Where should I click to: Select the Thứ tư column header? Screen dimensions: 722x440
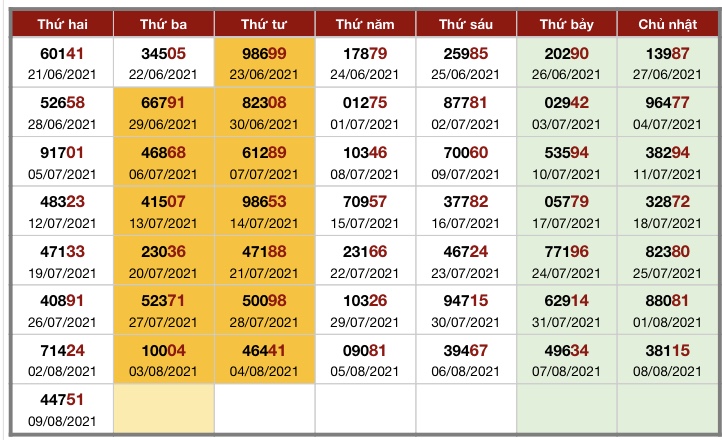pyautogui.click(x=264, y=24)
